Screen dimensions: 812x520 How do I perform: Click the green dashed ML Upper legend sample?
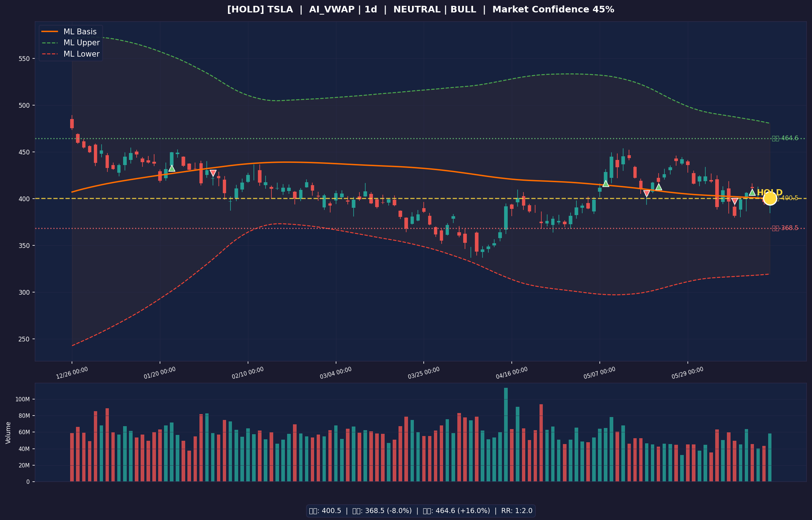[50, 43]
